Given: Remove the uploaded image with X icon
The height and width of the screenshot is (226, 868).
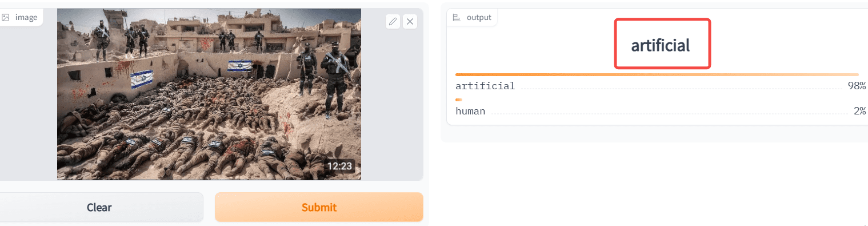Looking at the screenshot, I should pos(410,22).
